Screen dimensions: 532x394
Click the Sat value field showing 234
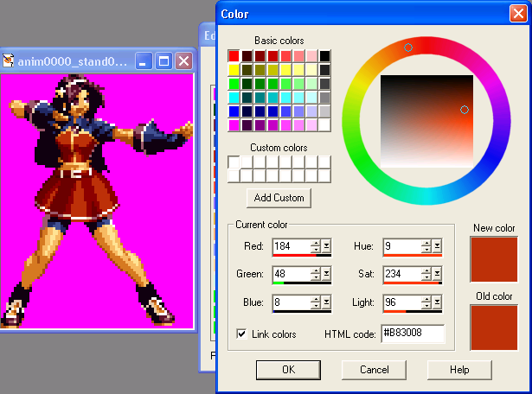coord(402,274)
